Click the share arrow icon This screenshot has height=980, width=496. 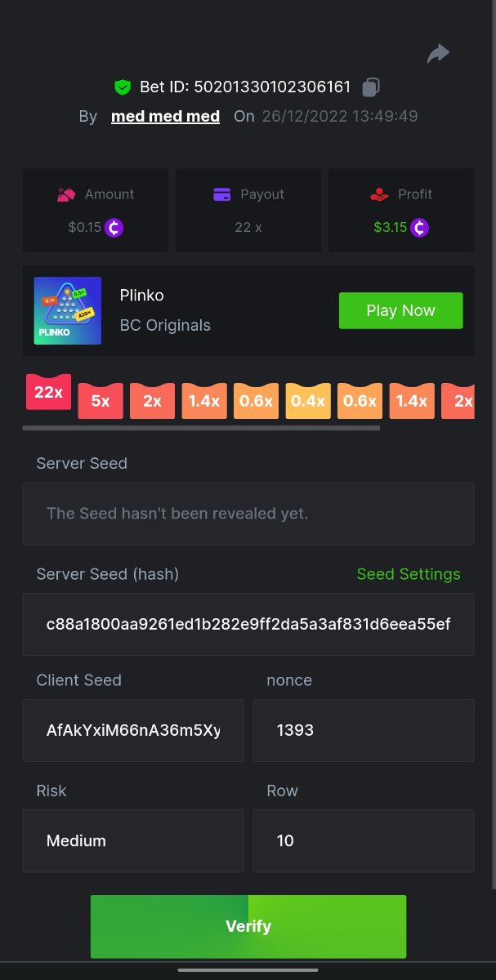438,54
